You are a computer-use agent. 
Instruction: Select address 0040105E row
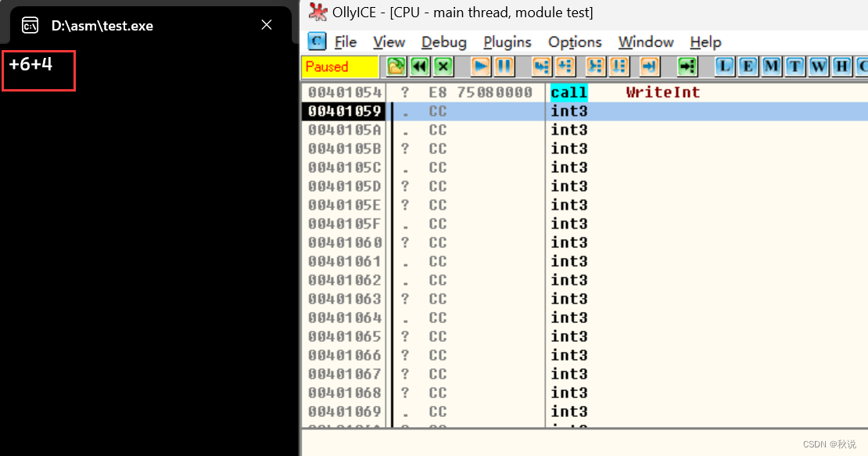coord(344,205)
